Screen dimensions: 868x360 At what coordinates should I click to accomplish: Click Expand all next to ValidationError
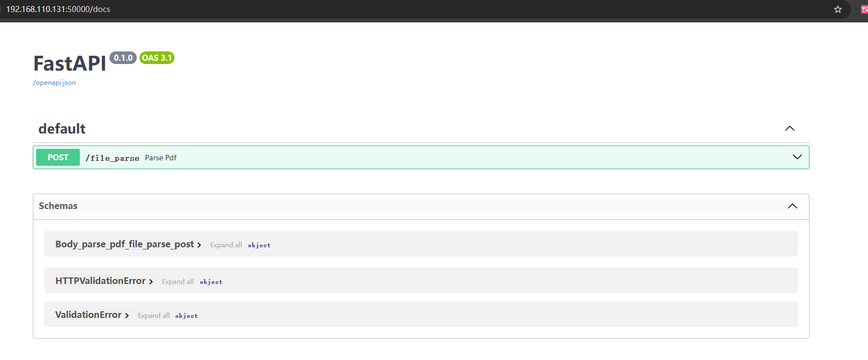point(154,316)
